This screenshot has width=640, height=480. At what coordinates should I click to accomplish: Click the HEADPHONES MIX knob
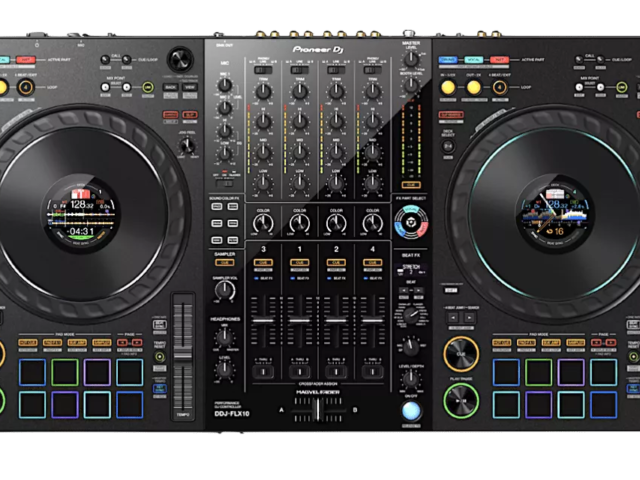224,338
